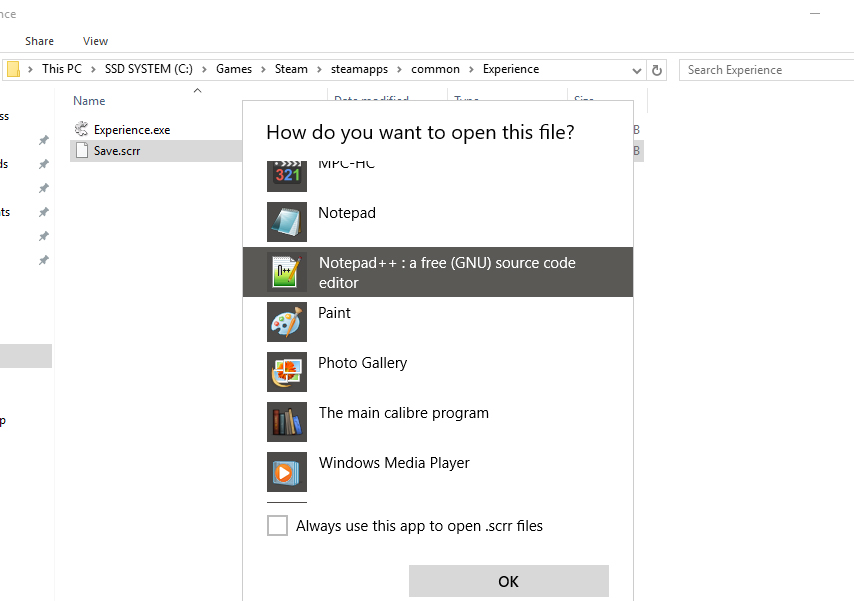Choose the Notepad++ icon in app list
Image resolution: width=854 pixels, height=601 pixels.
pyautogui.click(x=287, y=272)
